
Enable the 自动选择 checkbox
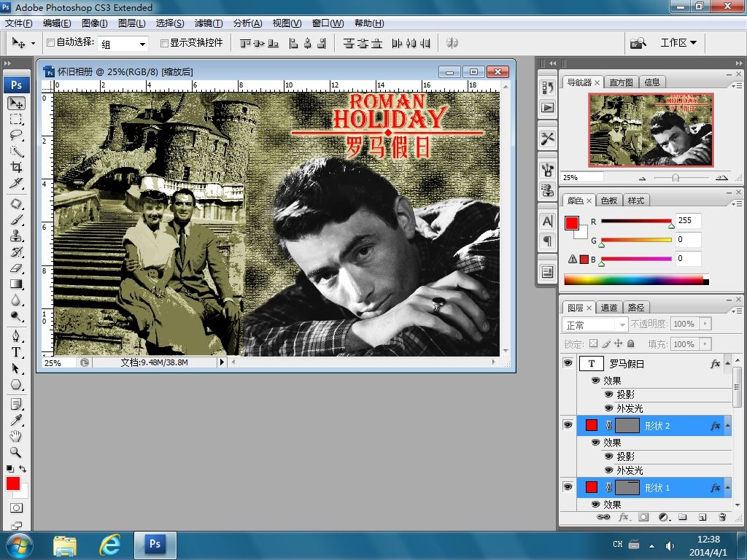coord(50,43)
